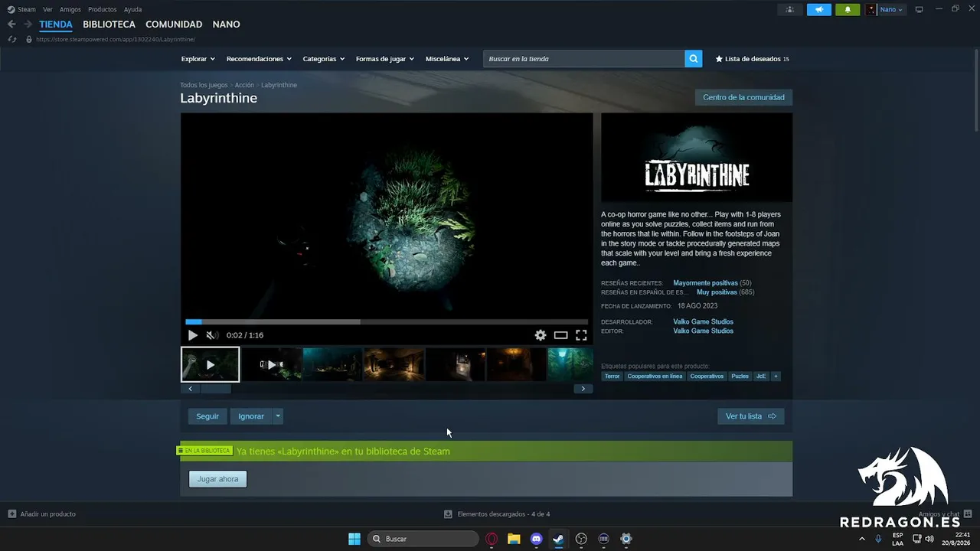Go back with the back arrow
The image size is (980, 551).
pyautogui.click(x=11, y=24)
